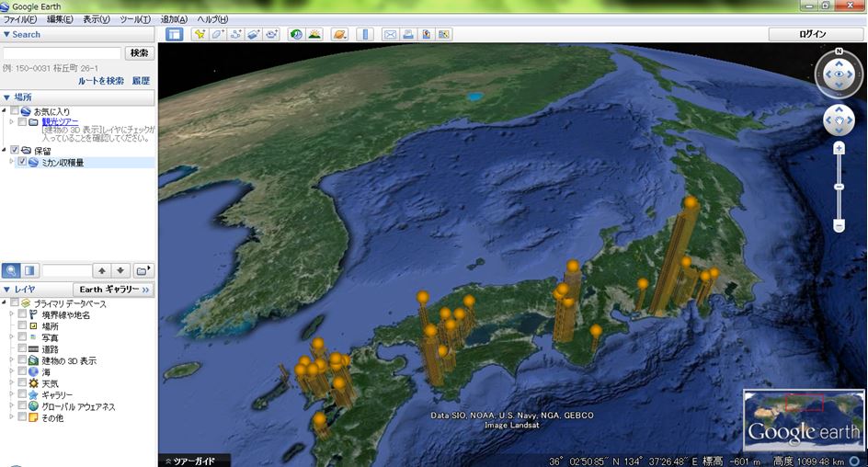Click the zoom slider handle
The width and height of the screenshot is (868, 467).
point(839,187)
